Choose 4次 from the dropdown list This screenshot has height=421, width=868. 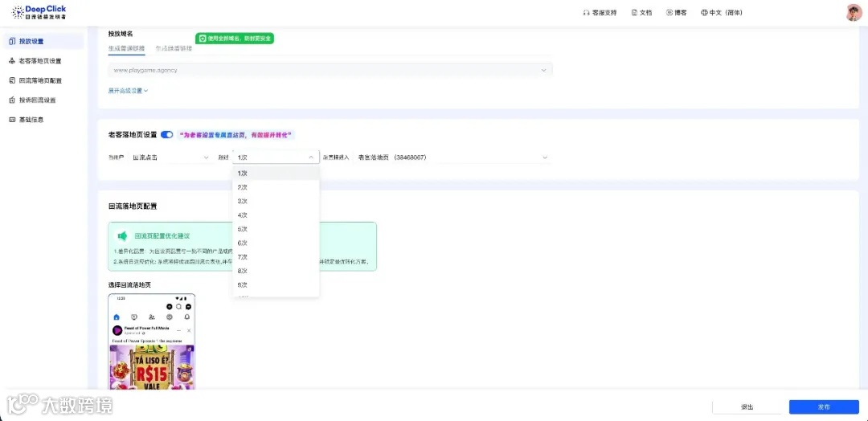(276, 215)
